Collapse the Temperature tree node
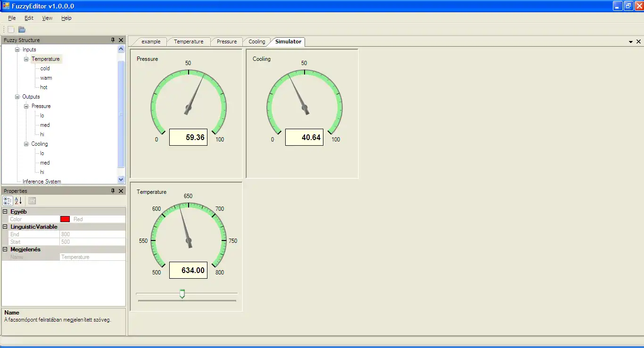Image resolution: width=644 pixels, height=348 pixels. click(x=26, y=59)
